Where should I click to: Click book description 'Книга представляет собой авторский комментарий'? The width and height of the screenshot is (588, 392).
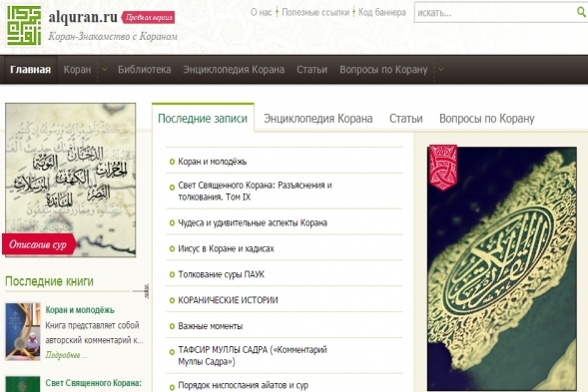[x=94, y=333]
